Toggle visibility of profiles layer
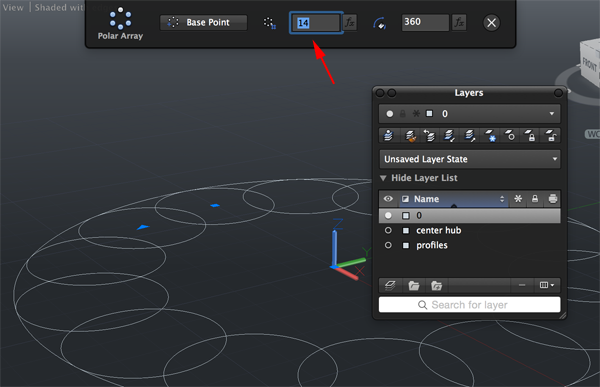Screen dimensions: 600x387 coord(388,245)
